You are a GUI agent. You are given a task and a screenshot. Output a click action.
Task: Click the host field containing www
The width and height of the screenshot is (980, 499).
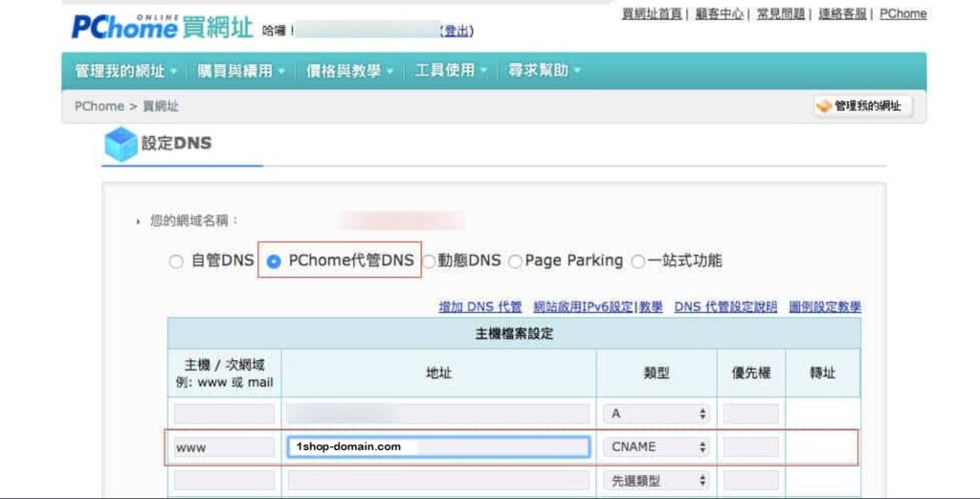(x=224, y=447)
